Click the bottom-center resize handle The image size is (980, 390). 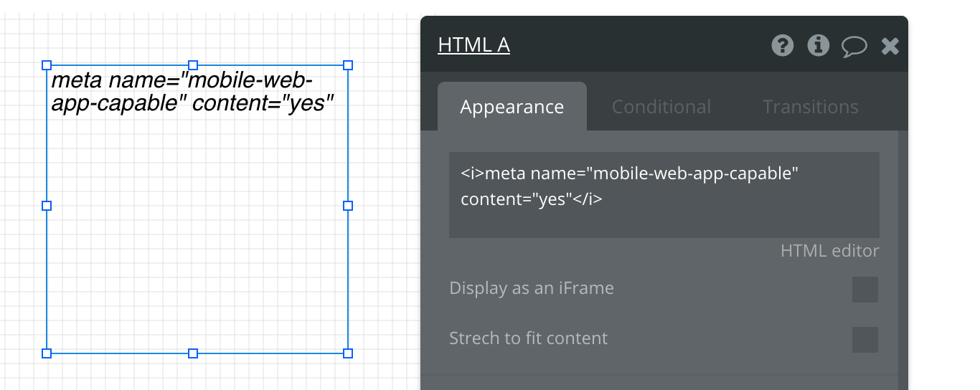(x=193, y=353)
